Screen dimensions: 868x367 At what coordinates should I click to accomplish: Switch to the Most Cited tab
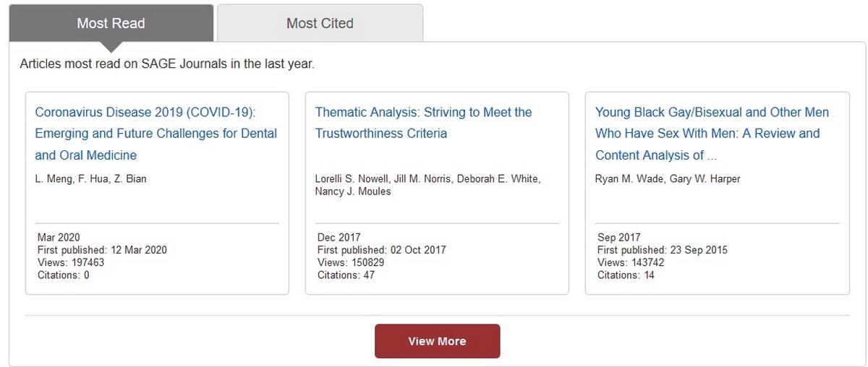coord(320,23)
